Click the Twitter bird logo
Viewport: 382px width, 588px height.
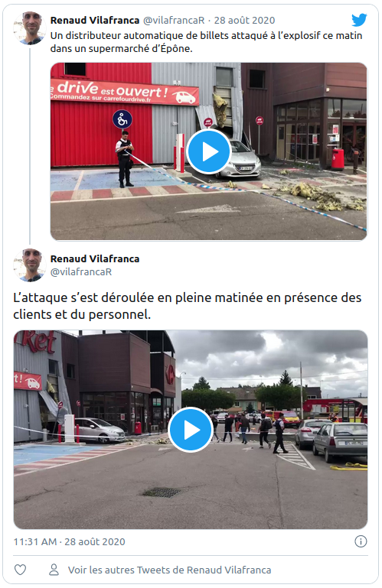pos(359,20)
